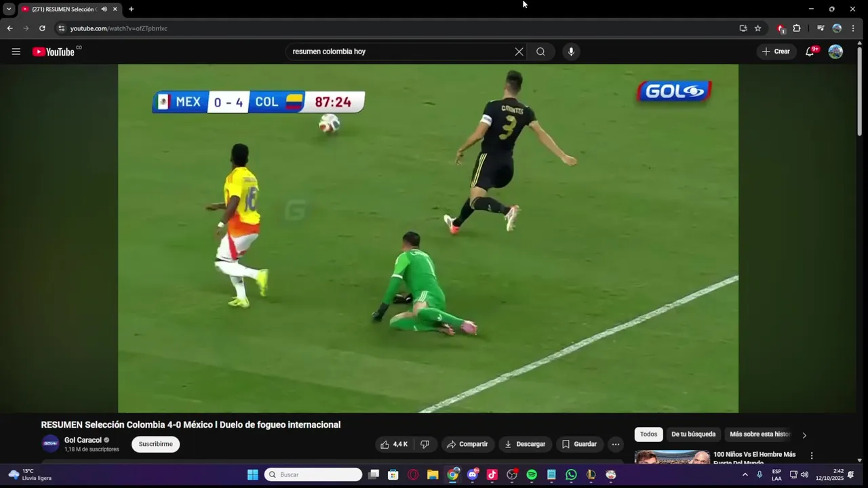Click the Descargar button

[525, 444]
